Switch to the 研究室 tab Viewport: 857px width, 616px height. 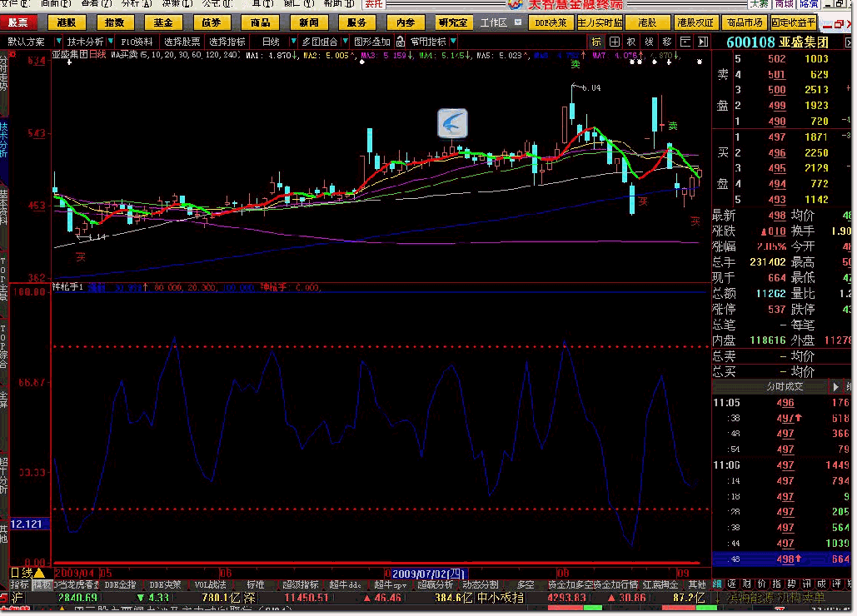click(453, 22)
